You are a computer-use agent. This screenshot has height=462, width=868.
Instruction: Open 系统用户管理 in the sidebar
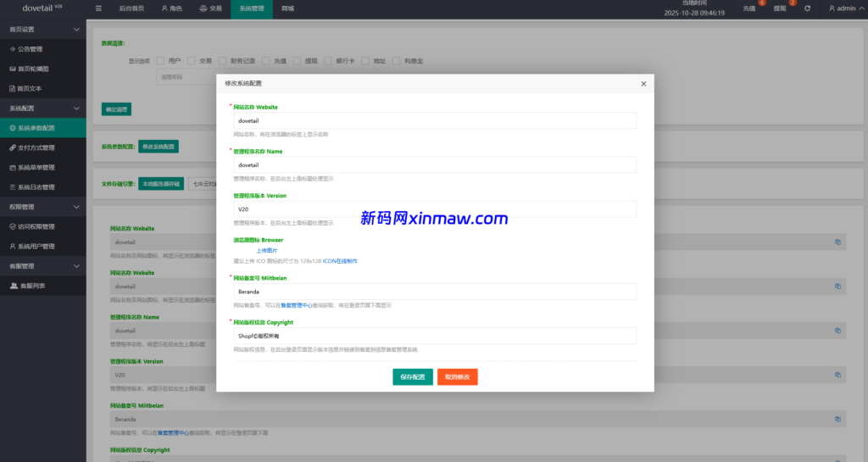[x=43, y=246]
